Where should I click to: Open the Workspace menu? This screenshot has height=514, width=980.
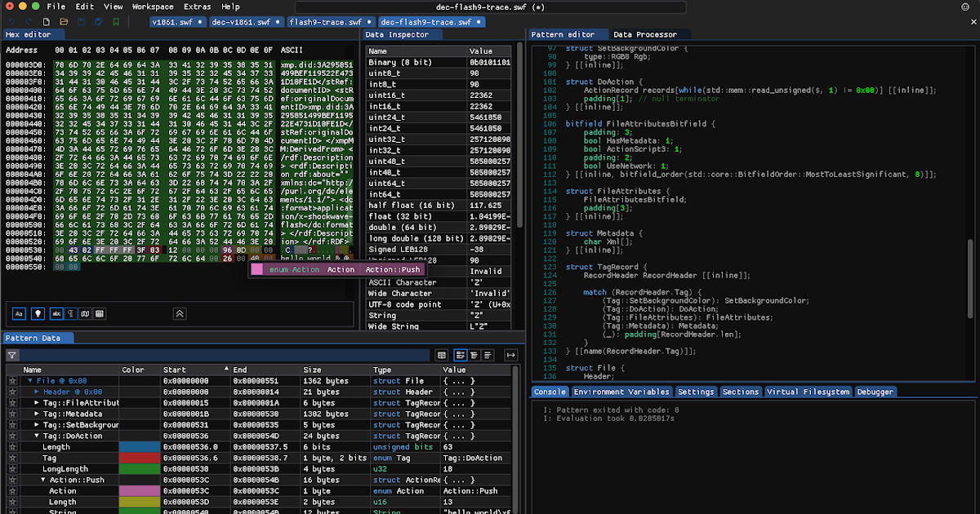pyautogui.click(x=153, y=7)
